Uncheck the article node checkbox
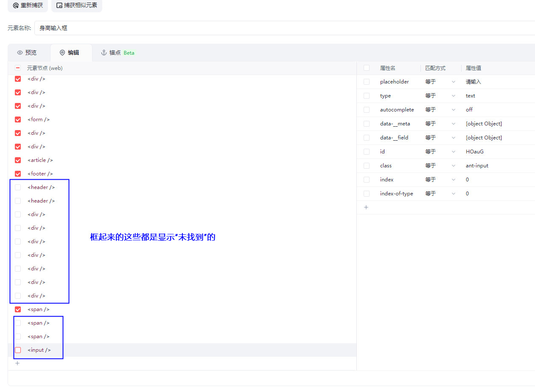 pos(18,160)
